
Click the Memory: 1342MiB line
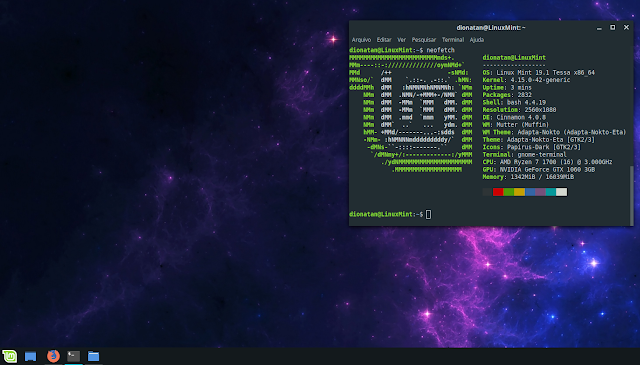click(528, 177)
